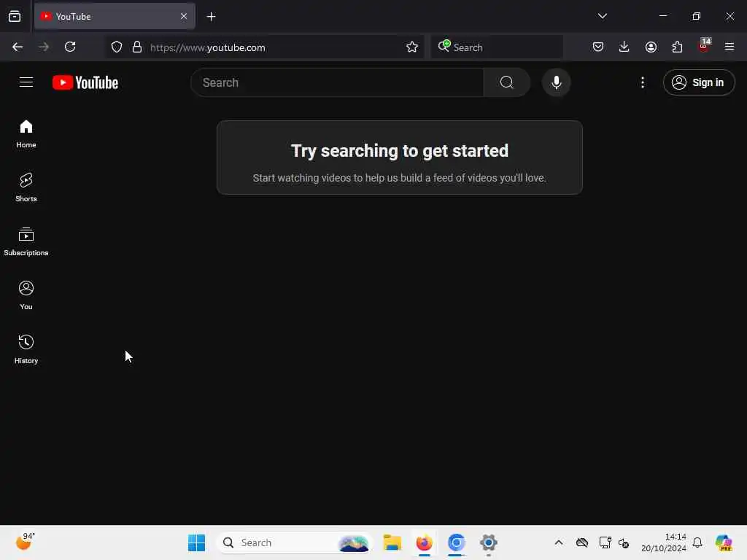747x560 pixels.
Task: Go back with browser back arrow
Action: pos(18,47)
